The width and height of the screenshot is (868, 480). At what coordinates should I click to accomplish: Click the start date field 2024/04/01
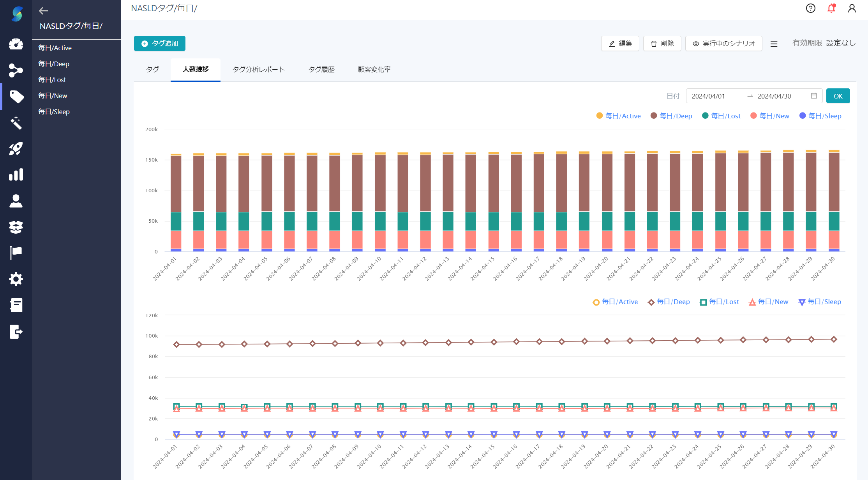click(708, 96)
